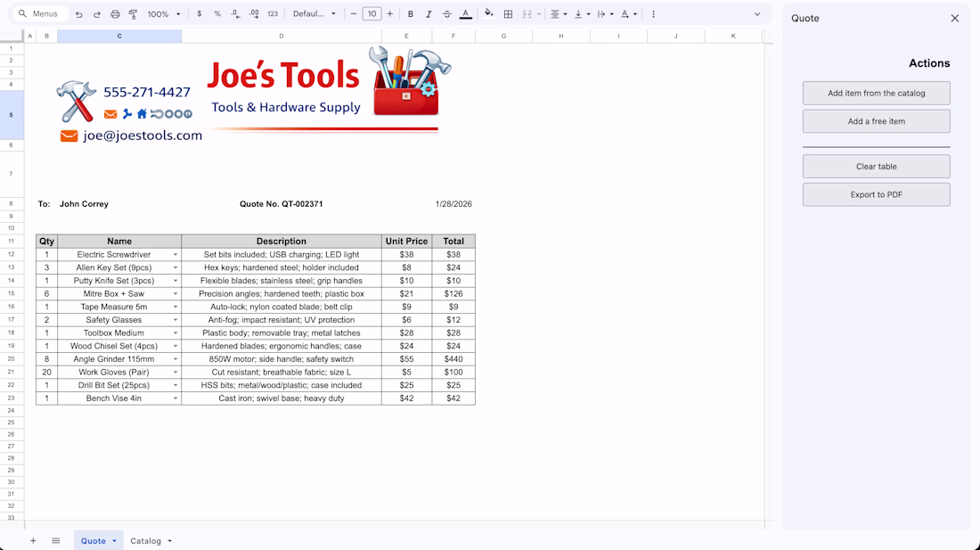Open dropdown for Bench Vise 4in
Screen dimensions: 980x550
[175, 398]
